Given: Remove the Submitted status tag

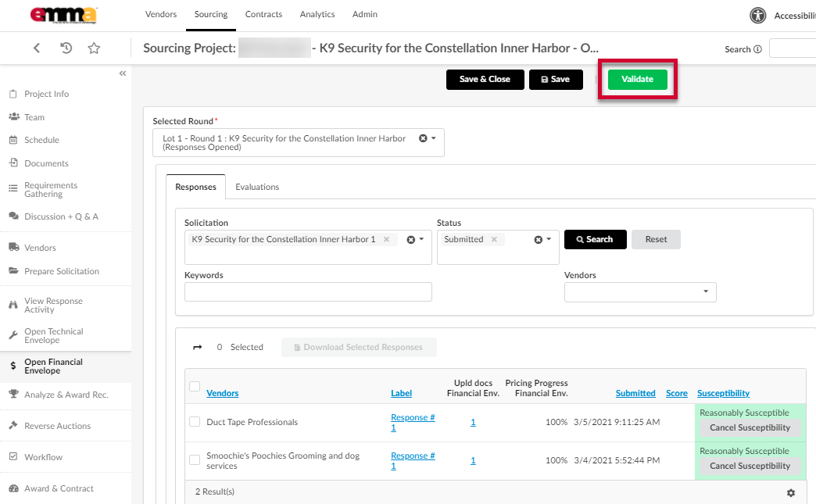Looking at the screenshot, I should [x=494, y=239].
